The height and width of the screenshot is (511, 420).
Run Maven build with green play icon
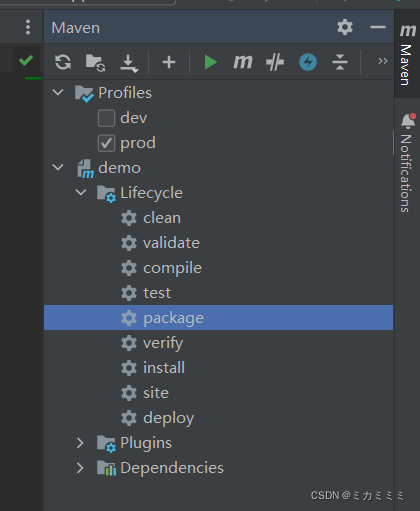(x=210, y=62)
